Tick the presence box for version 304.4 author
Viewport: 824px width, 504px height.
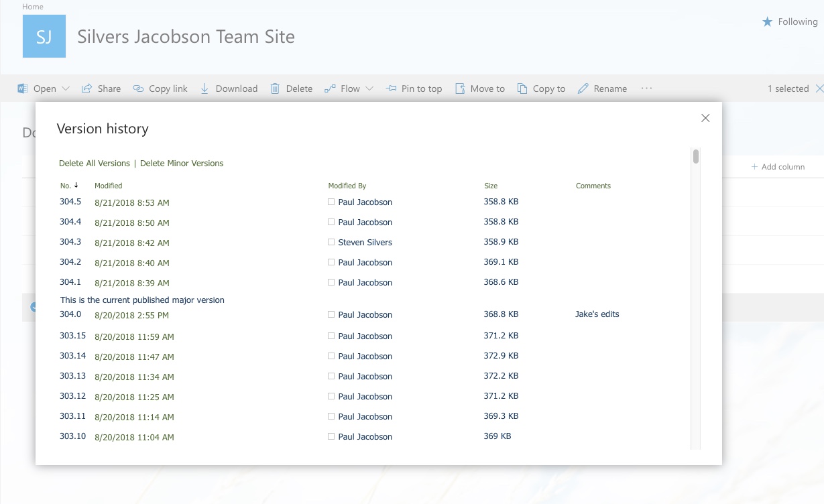tap(331, 222)
